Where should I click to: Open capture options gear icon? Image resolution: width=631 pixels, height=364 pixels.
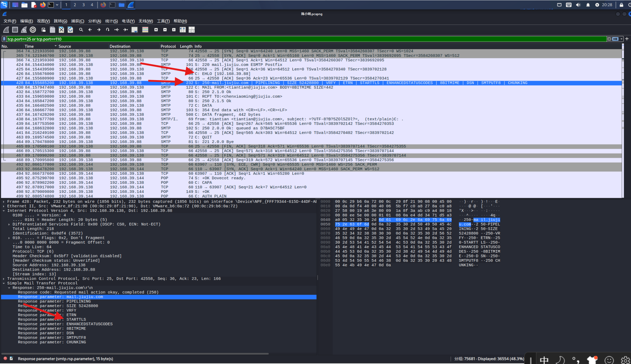[33, 30]
